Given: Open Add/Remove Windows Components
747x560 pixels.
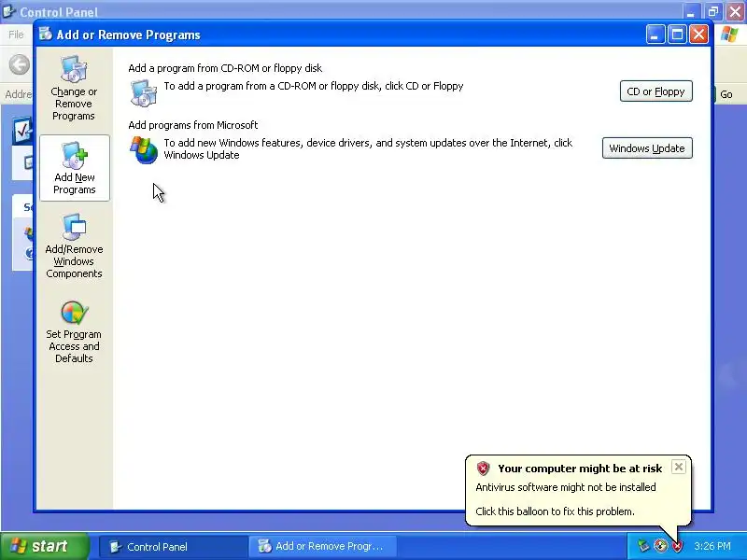Looking at the screenshot, I should [x=74, y=246].
